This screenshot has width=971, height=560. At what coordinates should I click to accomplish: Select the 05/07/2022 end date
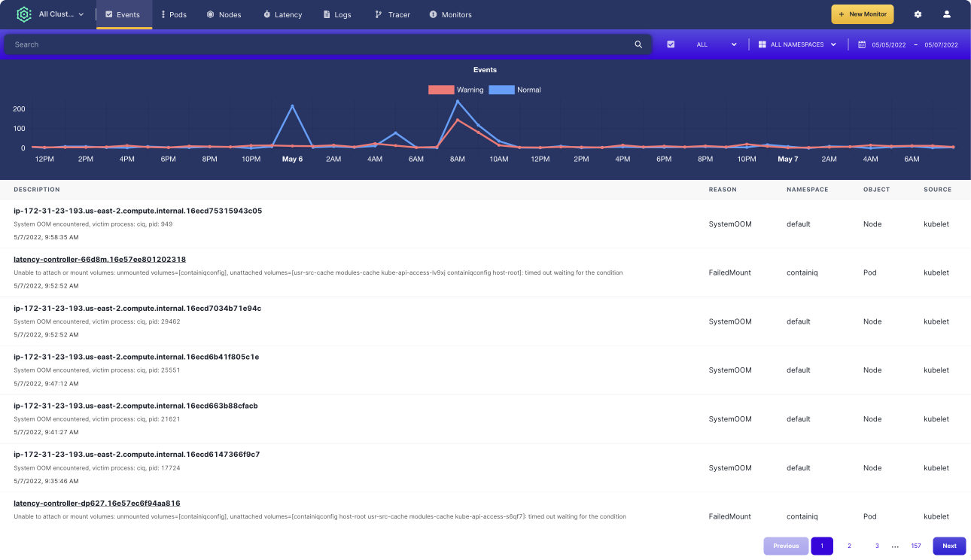(x=941, y=45)
